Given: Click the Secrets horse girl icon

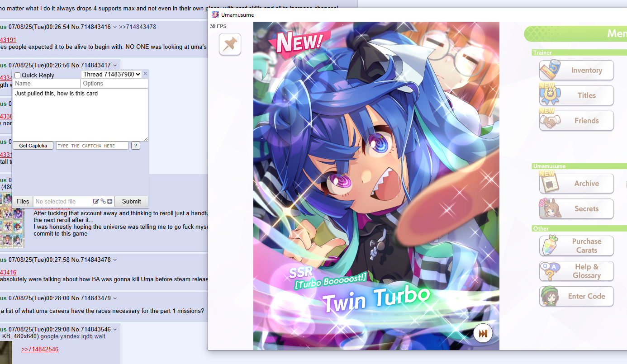Looking at the screenshot, I should [550, 209].
